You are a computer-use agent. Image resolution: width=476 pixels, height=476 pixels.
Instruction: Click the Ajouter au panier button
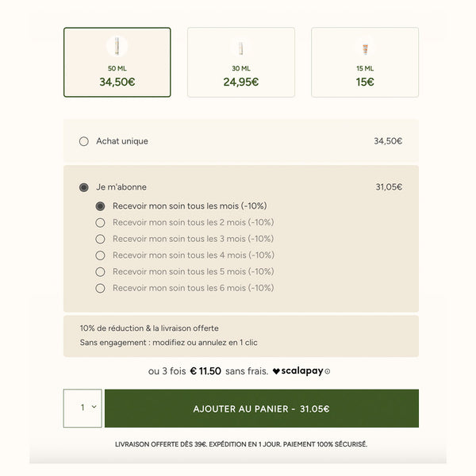coord(261,409)
